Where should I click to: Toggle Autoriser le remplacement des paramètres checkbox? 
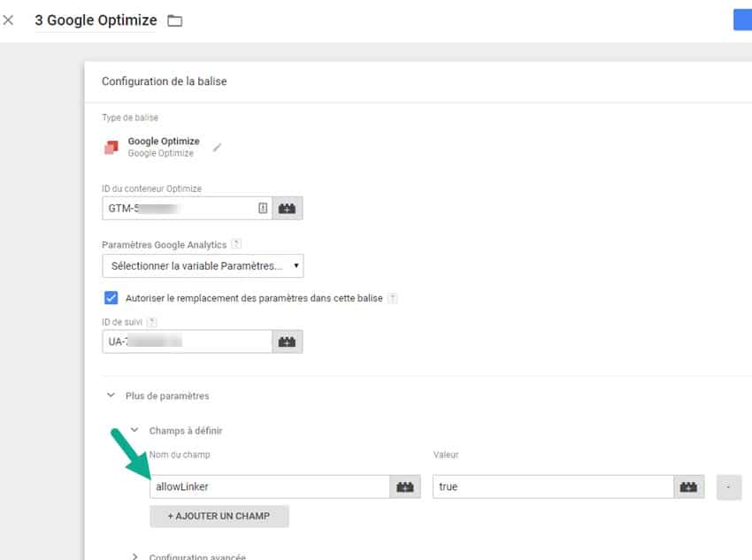(111, 298)
